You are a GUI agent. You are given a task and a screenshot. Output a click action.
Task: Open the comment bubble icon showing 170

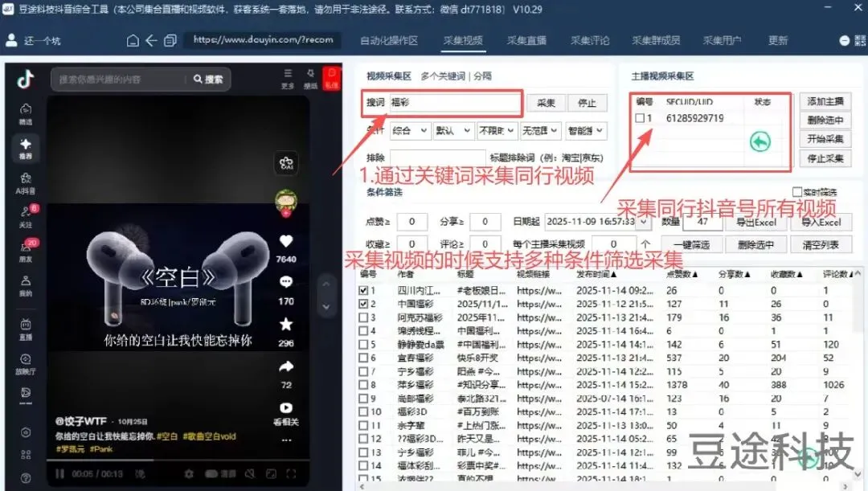285,280
